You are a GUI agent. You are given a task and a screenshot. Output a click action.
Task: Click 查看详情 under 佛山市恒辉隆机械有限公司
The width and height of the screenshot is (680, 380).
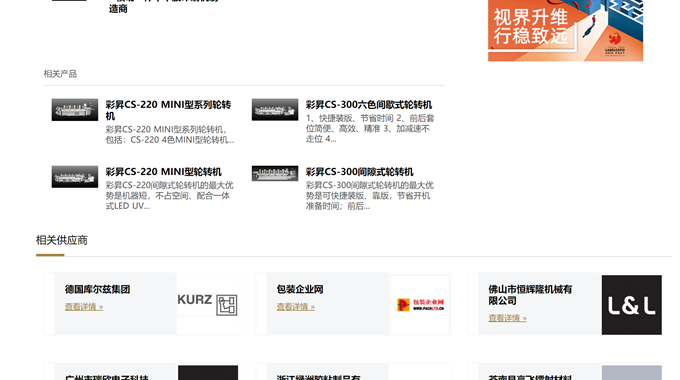point(507,318)
